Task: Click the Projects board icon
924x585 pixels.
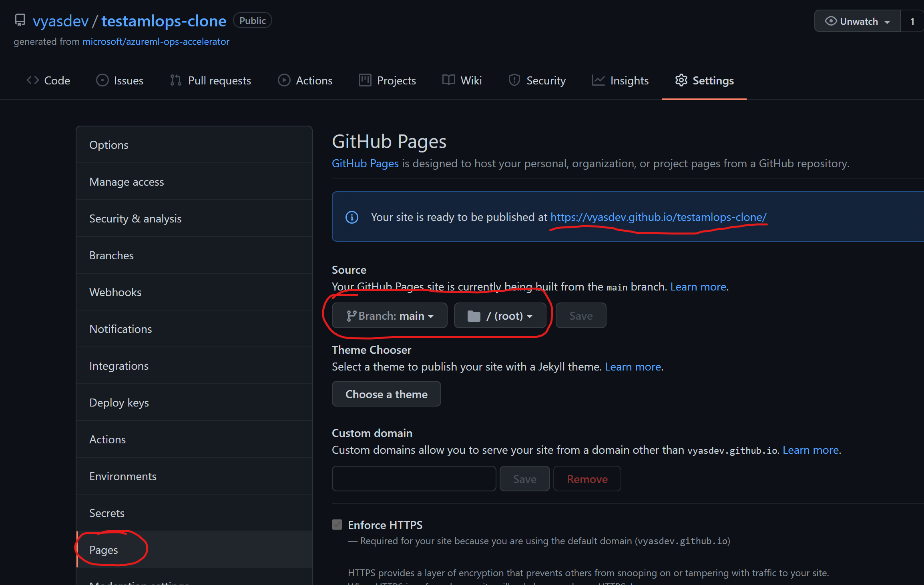Action: pyautogui.click(x=365, y=80)
